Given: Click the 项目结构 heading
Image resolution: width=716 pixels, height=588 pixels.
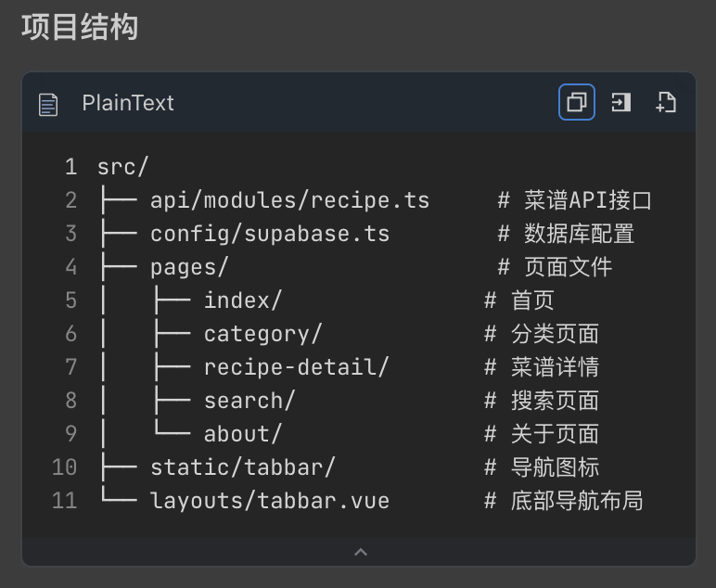Looking at the screenshot, I should point(79,27).
